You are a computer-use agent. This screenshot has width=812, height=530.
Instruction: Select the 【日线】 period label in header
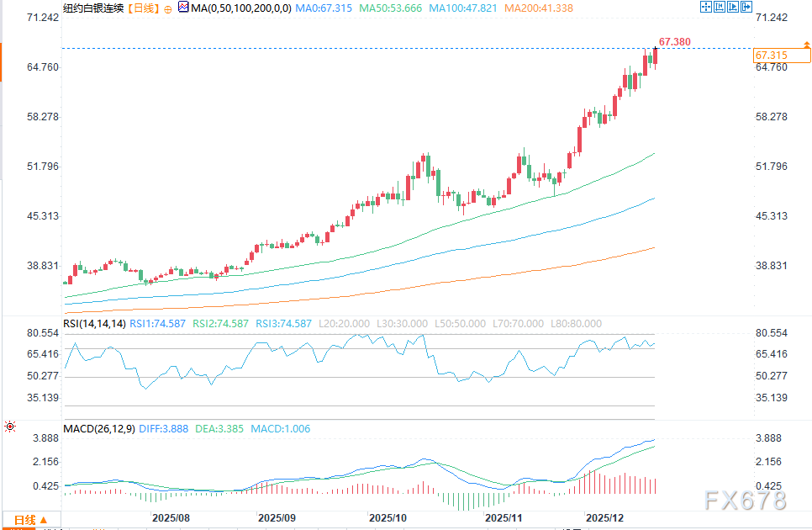140,8
